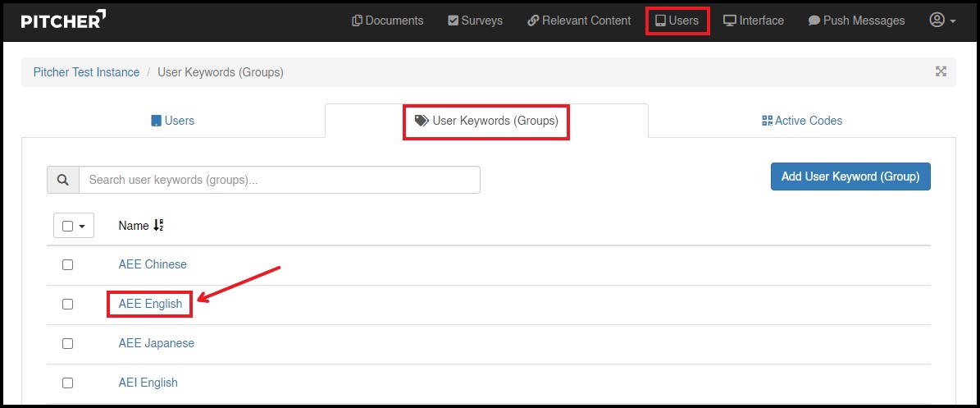The width and height of the screenshot is (980, 408).
Task: Click the fullscreen expand icon in breadcrumb bar
Action: pyautogui.click(x=941, y=71)
